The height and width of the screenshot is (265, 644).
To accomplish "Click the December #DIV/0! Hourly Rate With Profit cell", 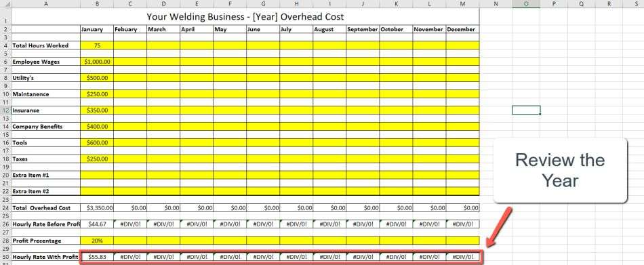I will tap(462, 257).
